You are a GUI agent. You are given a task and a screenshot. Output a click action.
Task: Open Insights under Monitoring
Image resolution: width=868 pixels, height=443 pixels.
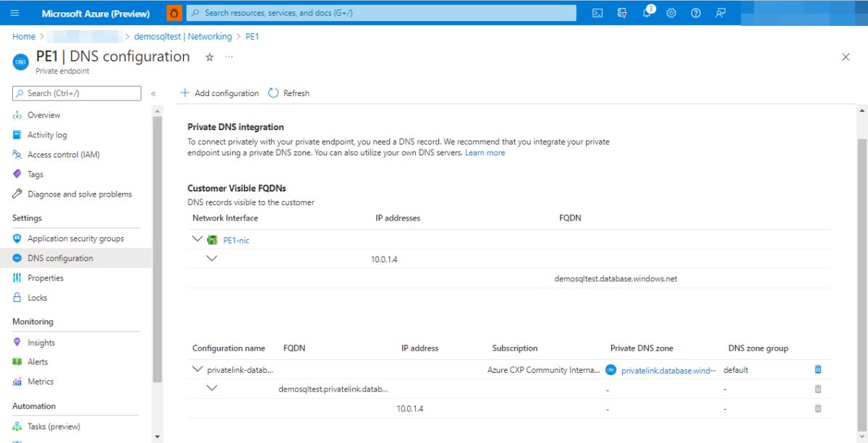pos(41,343)
